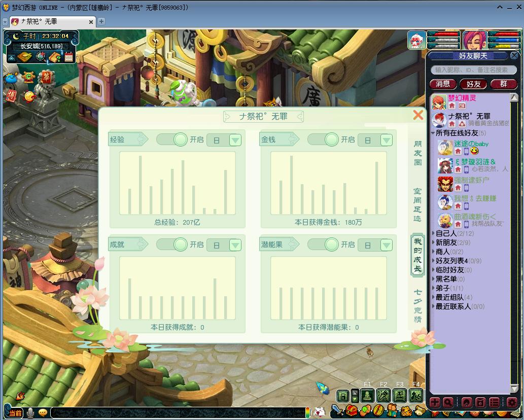The image size is (524, 420).
Task: Click the hand holding green orb icon
Action: click(x=365, y=410)
